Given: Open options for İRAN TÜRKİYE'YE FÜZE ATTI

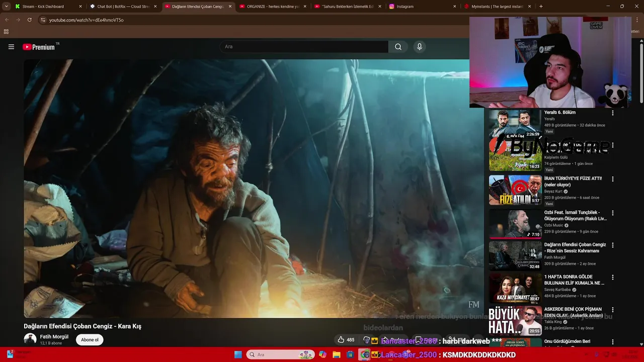Looking at the screenshot, I should (612, 179).
